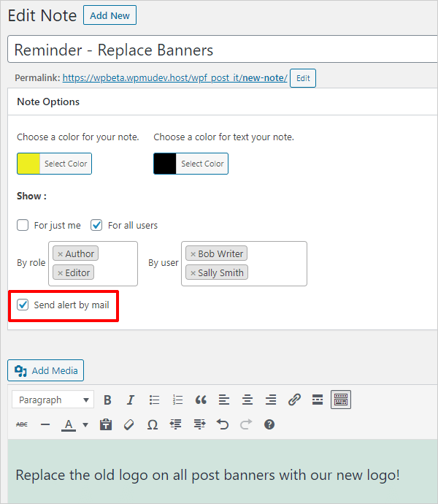Screen dimensions: 438x504
Task: Apply text color with the A icon
Action: pos(69,424)
